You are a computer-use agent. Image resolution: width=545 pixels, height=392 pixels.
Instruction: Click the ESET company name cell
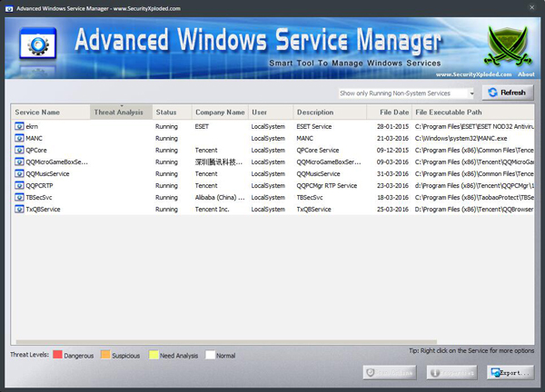tap(202, 126)
